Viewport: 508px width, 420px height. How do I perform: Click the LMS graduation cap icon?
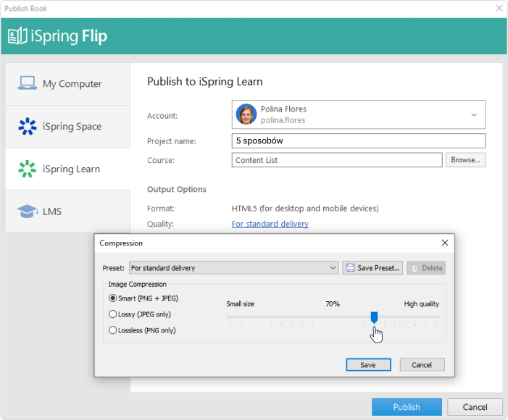pos(28,211)
